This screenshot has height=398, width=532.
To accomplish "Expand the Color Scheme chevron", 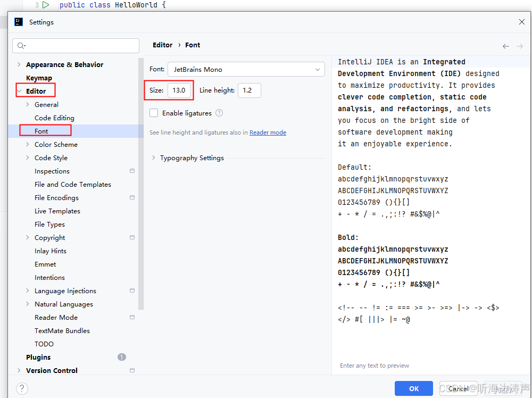I will [28, 144].
